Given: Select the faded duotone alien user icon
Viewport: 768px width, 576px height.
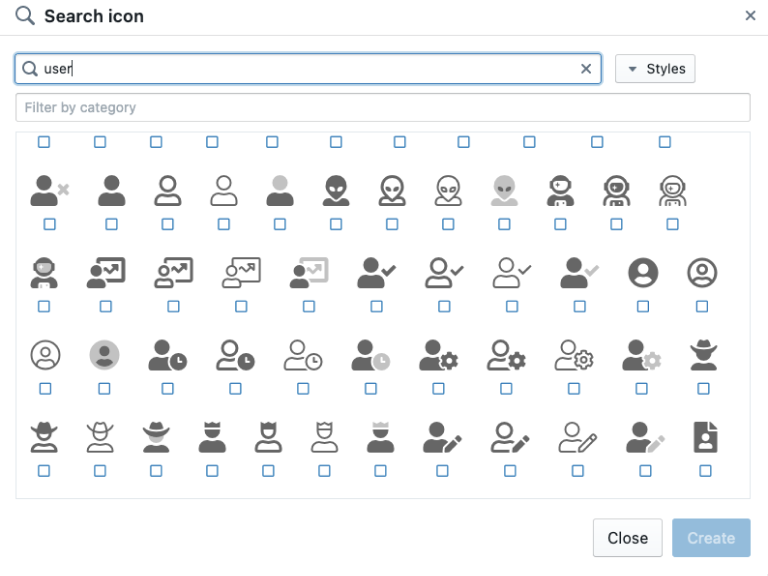Looking at the screenshot, I should coord(504,191).
